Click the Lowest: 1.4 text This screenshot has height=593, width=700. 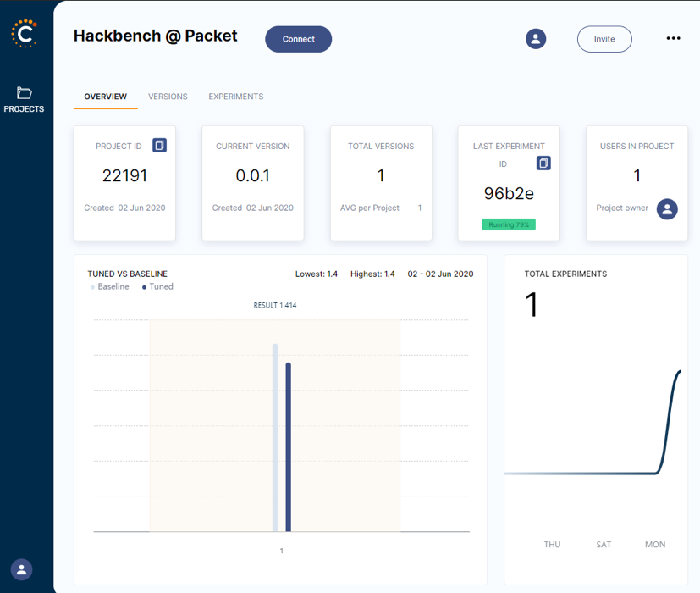point(316,274)
